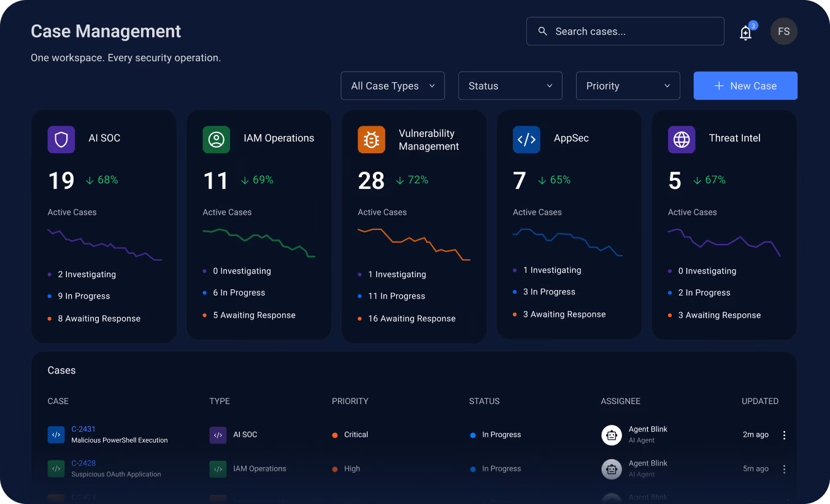The image size is (830, 504).
Task: Click the plus icon on New Case
Action: coord(719,86)
